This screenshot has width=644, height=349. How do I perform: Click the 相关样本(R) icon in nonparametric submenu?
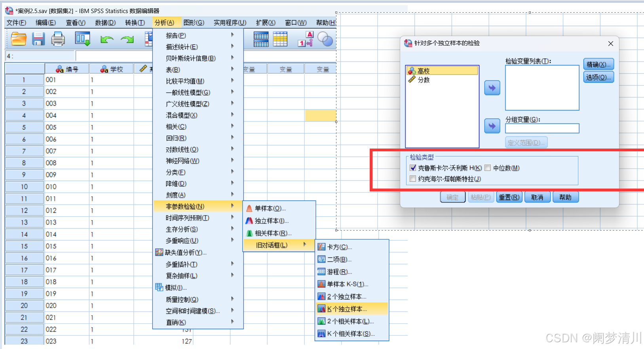click(x=249, y=233)
